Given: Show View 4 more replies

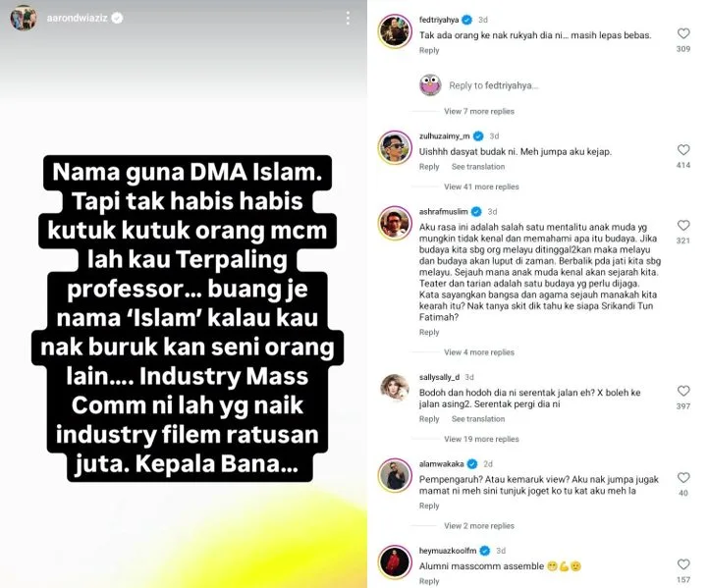Looking at the screenshot, I should tap(478, 352).
